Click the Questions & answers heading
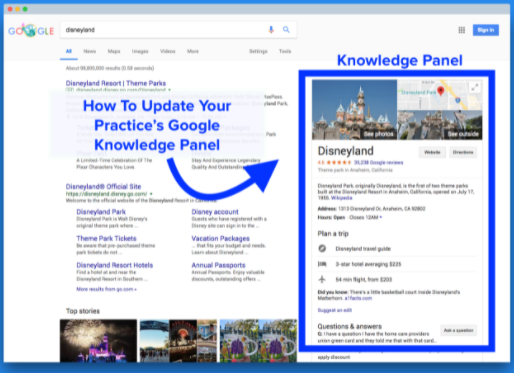This screenshot has height=373, width=514. click(350, 326)
